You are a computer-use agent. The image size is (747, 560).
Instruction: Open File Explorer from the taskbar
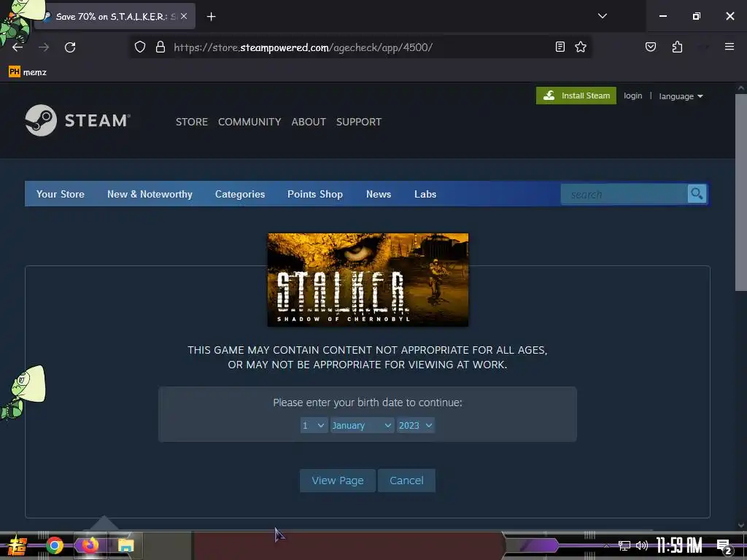(x=126, y=545)
